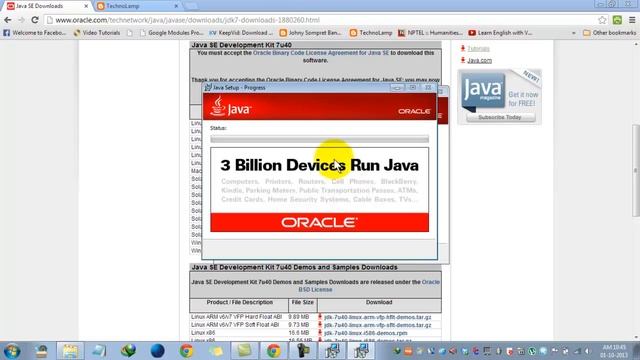Close the Java SE Downloads tab

[86, 6]
